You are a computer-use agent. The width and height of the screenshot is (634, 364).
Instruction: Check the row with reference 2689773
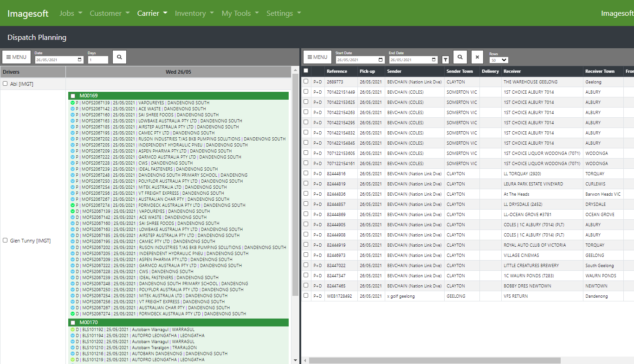coord(306,81)
